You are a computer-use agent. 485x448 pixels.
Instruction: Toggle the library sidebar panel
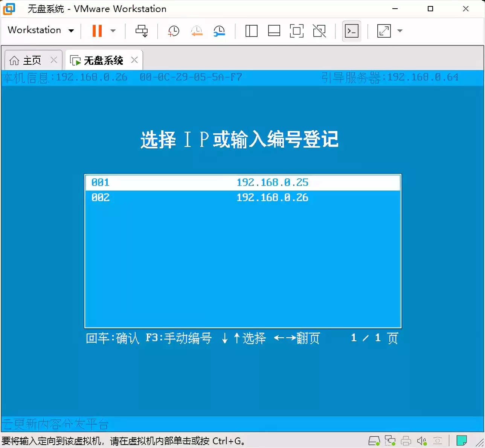pos(251,31)
